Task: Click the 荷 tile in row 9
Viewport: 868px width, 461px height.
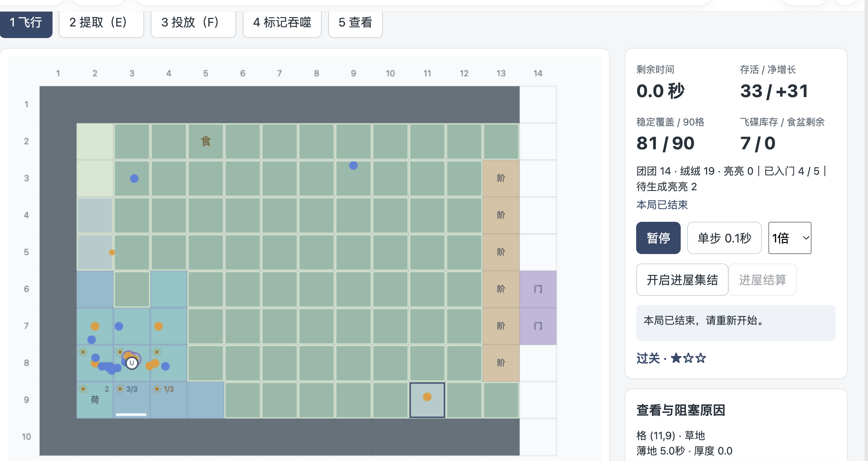Action: [95, 399]
